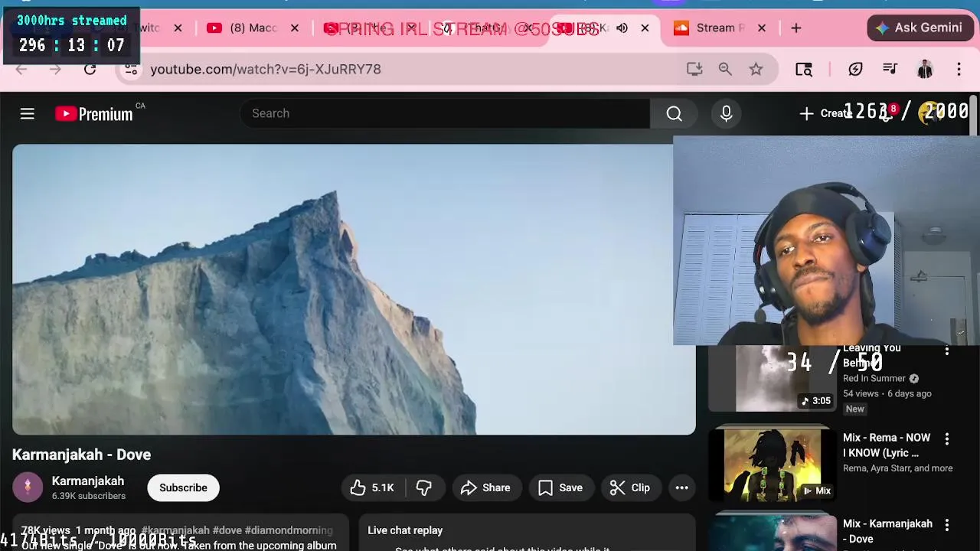Save video to a playlist
Viewport: 980px width, 551px height.
(560, 487)
